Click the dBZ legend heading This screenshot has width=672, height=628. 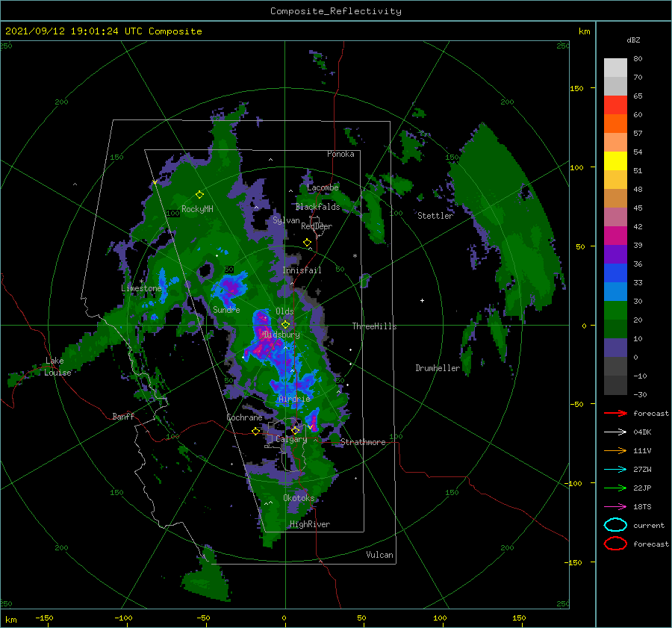(x=633, y=40)
